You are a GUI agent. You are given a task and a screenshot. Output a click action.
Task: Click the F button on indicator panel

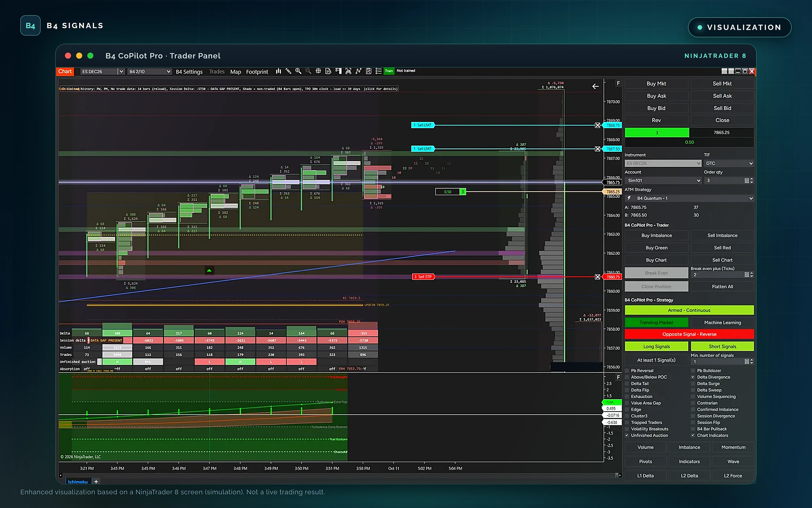(618, 377)
